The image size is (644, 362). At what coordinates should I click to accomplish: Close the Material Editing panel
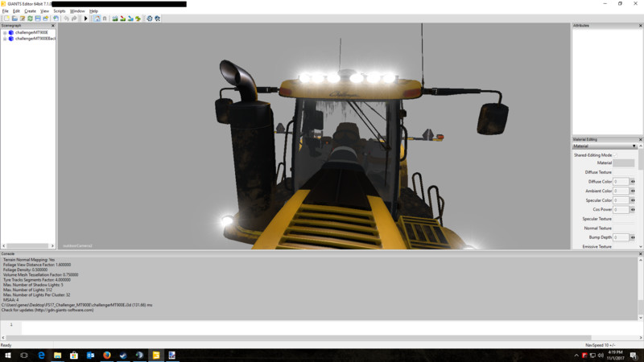pos(640,139)
